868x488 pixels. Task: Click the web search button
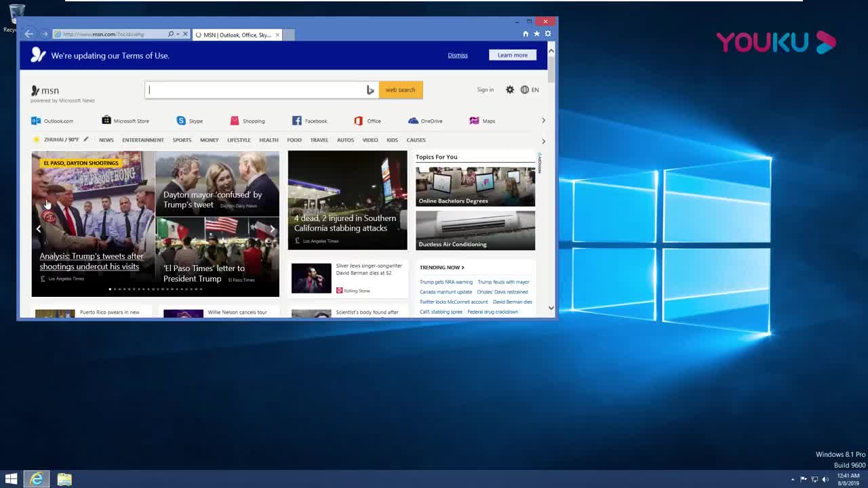coord(401,89)
